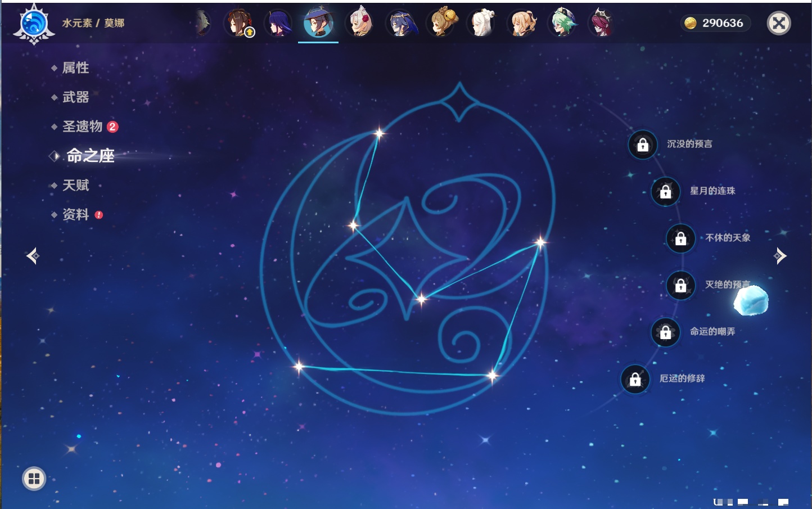This screenshot has height=509, width=812.
Task: Select the character with the golden bell
Action: tap(441, 23)
